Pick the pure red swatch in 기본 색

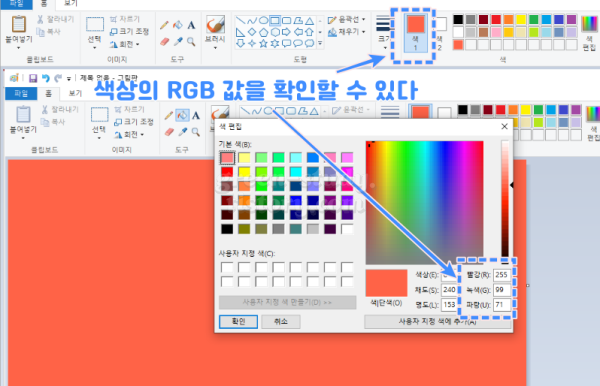227,172
